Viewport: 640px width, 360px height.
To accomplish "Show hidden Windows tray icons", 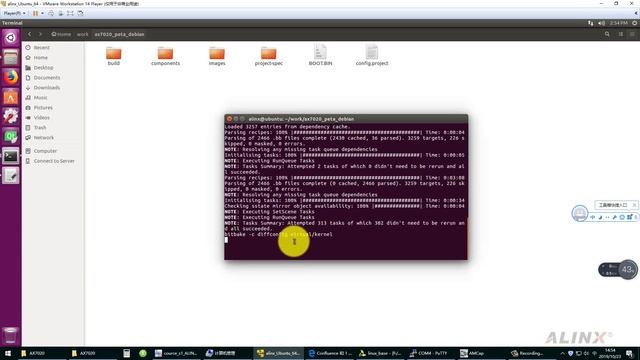I will click(562, 353).
